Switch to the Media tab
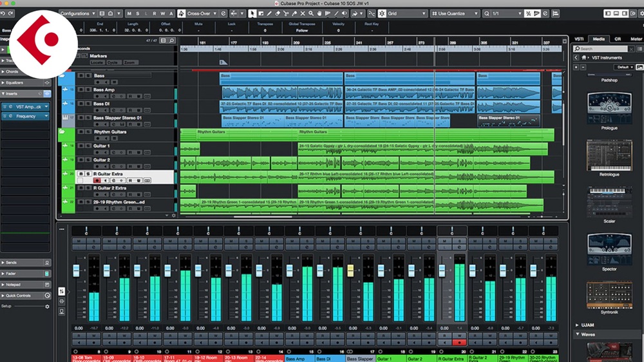This screenshot has height=362, width=644. click(598, 39)
